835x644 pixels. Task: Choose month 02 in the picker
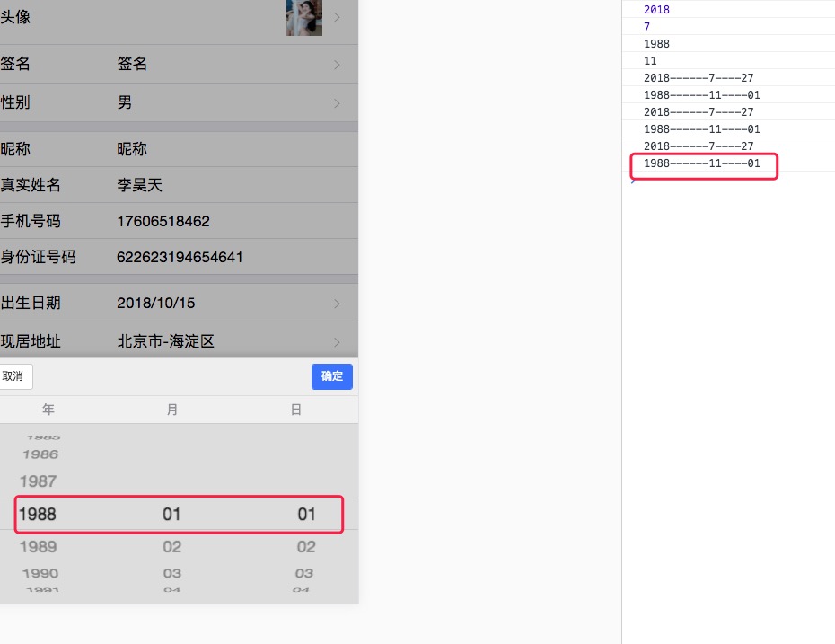point(171,547)
